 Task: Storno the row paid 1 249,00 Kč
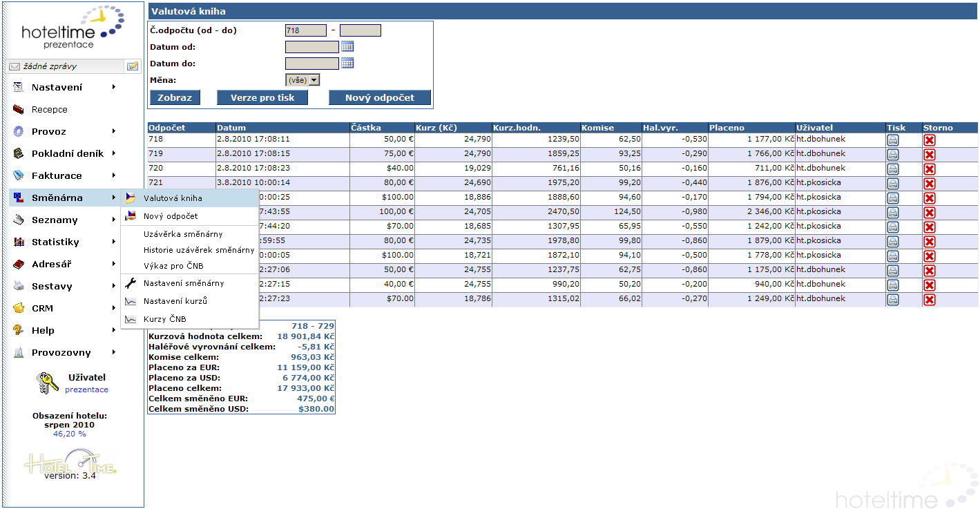[x=930, y=300]
